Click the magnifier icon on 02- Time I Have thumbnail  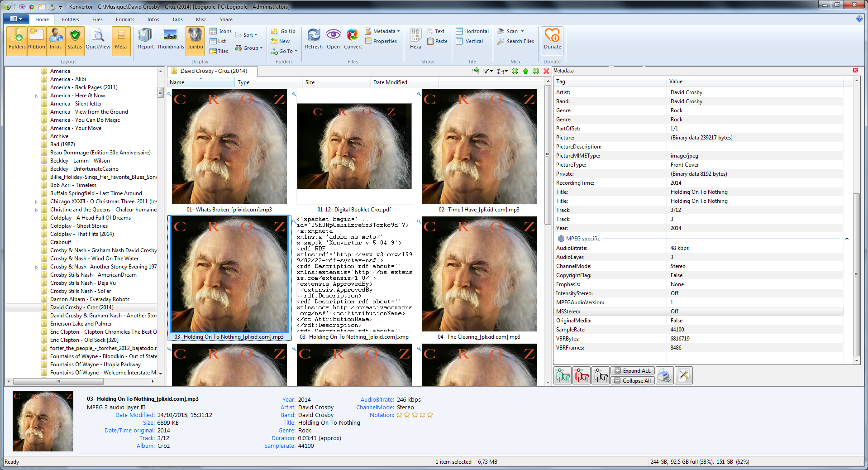point(419,95)
